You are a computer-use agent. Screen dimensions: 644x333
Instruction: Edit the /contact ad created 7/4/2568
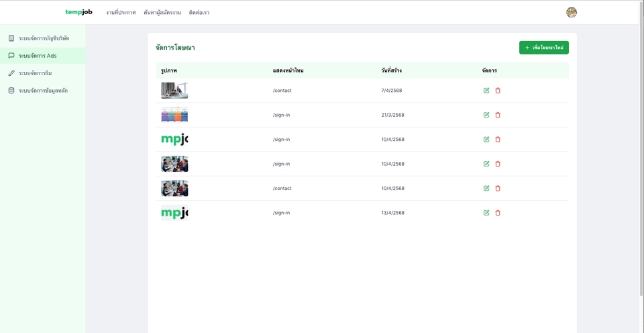486,91
